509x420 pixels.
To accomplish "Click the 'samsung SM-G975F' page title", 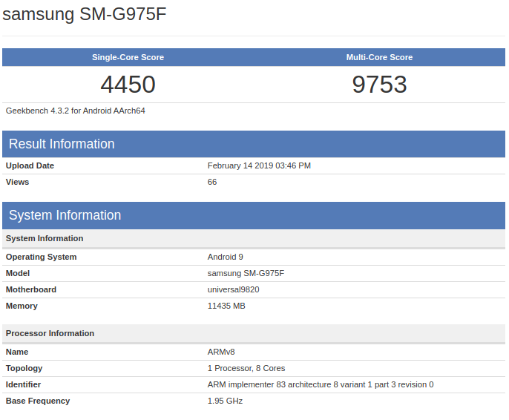I will (x=85, y=14).
